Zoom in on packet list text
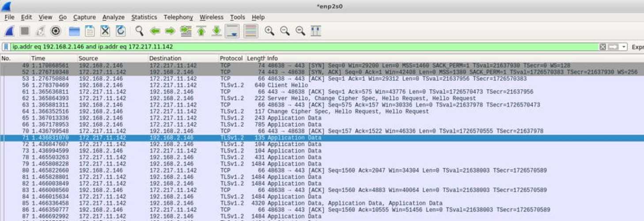The image size is (644, 221). (269, 31)
